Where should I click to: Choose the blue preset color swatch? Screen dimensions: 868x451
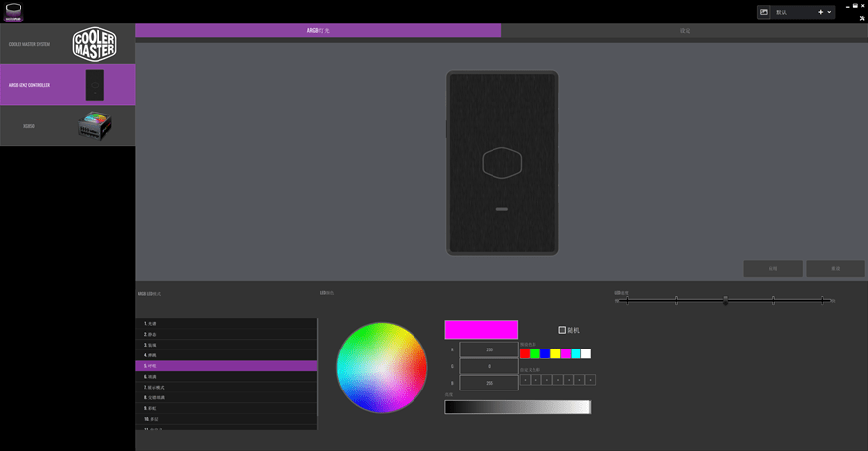545,353
